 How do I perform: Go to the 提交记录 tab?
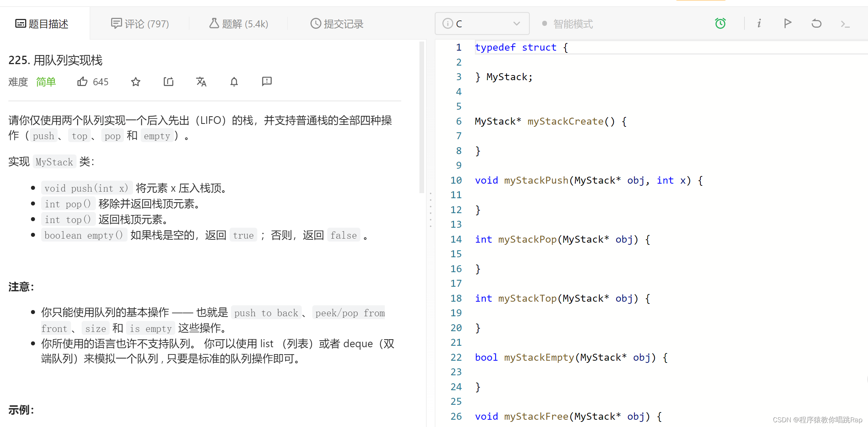[x=337, y=24]
